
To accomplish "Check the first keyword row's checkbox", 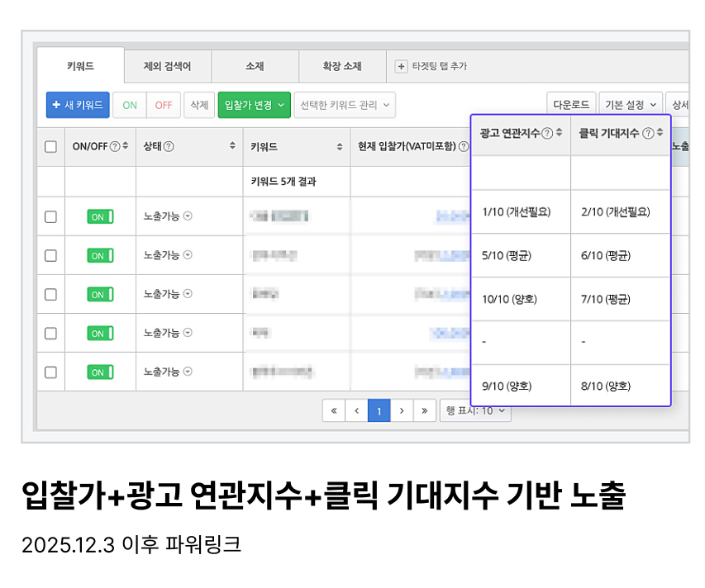I will pos(50,216).
